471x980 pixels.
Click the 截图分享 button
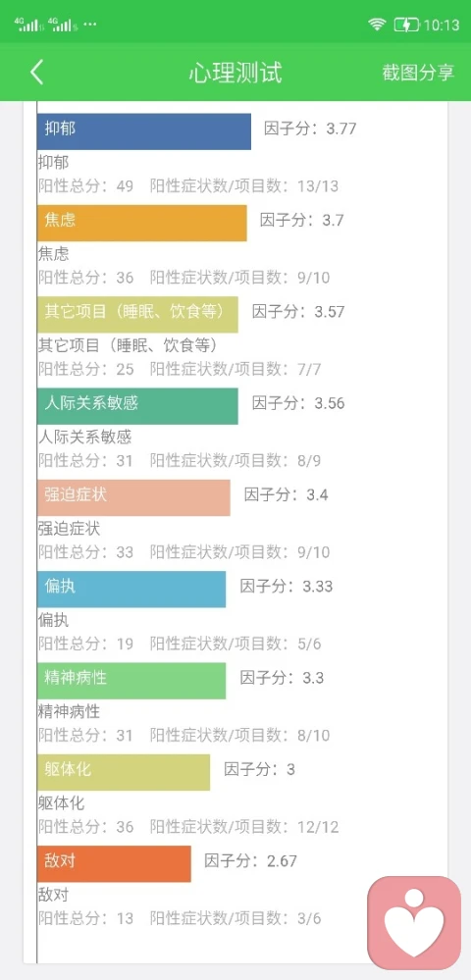(418, 73)
